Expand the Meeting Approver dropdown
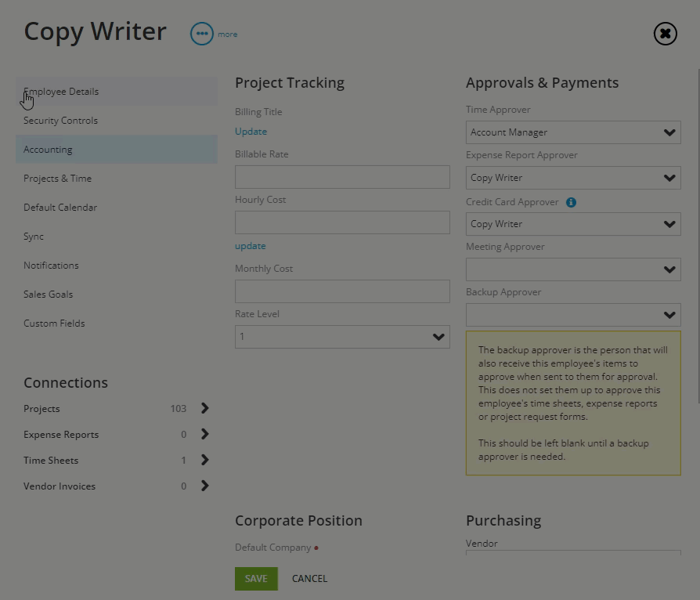Screen dimensions: 700x600 click(573, 269)
